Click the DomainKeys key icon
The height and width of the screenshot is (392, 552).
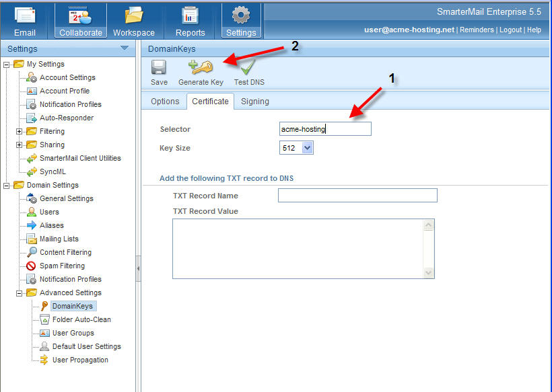[x=44, y=306]
